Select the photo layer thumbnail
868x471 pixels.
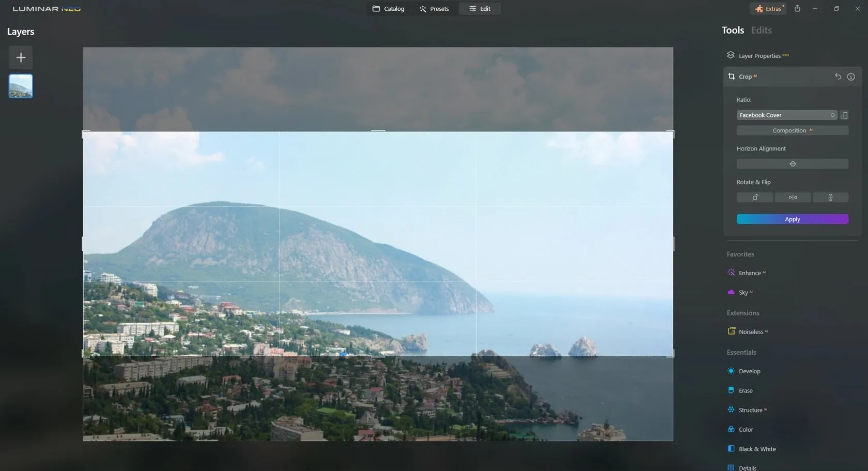(21, 86)
